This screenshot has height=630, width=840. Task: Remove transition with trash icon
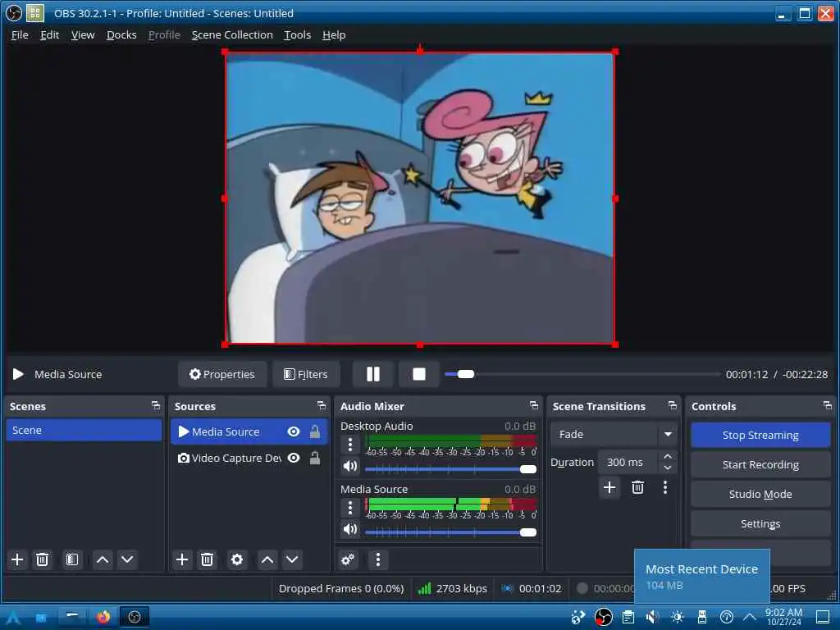[x=637, y=487]
